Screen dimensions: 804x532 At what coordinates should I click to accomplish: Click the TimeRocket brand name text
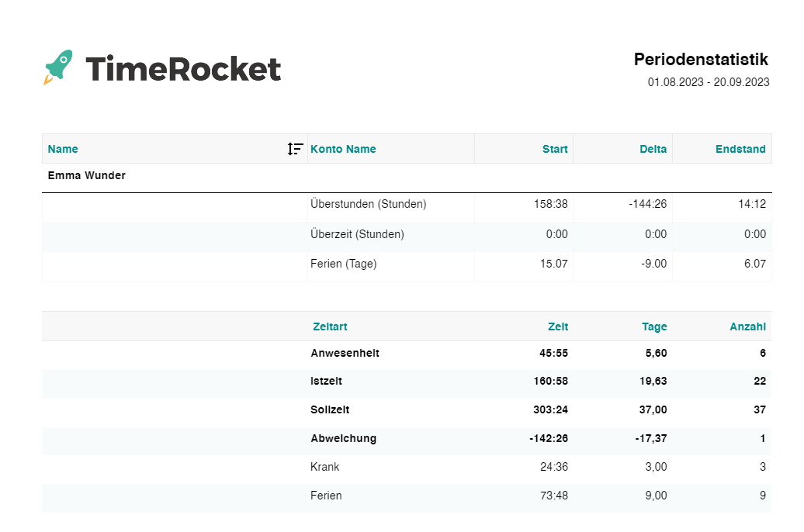point(183,69)
